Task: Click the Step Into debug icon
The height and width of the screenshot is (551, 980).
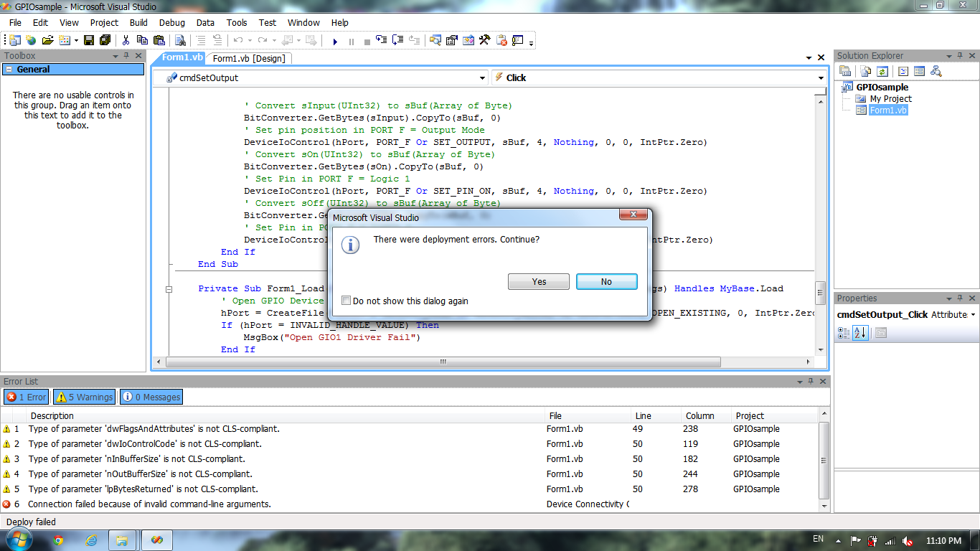Action: pos(381,40)
